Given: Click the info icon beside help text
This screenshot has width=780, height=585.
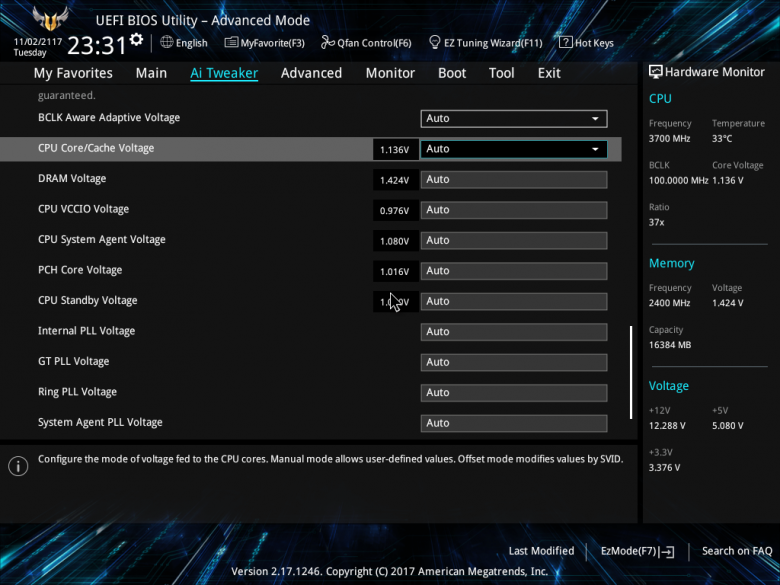Looking at the screenshot, I should coord(18,466).
